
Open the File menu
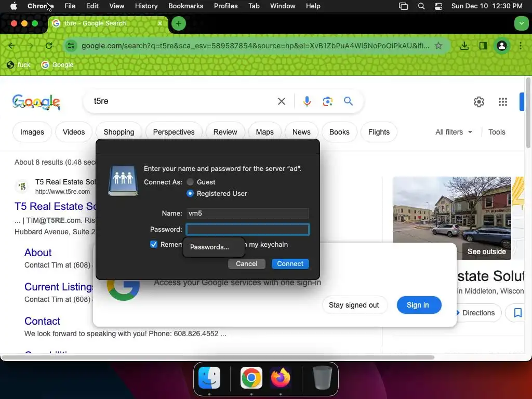pos(70,6)
